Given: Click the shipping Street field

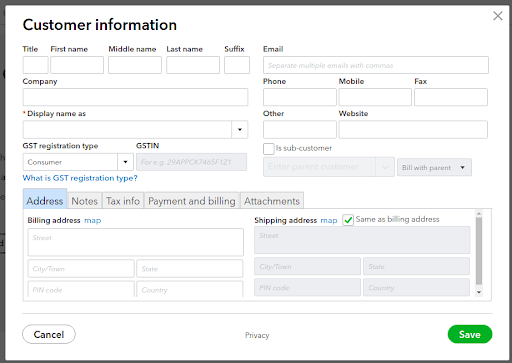Looking at the screenshot, I should tap(362, 240).
